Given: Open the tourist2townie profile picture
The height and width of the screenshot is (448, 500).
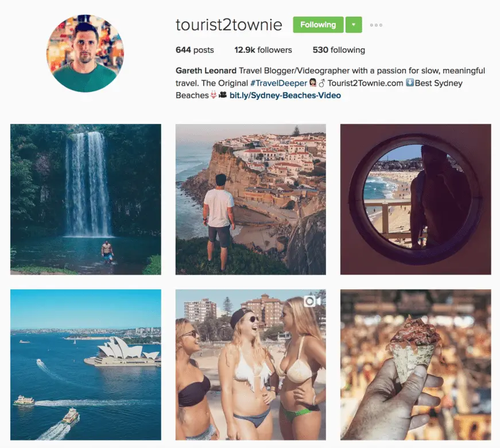Looking at the screenshot, I should click(85, 53).
